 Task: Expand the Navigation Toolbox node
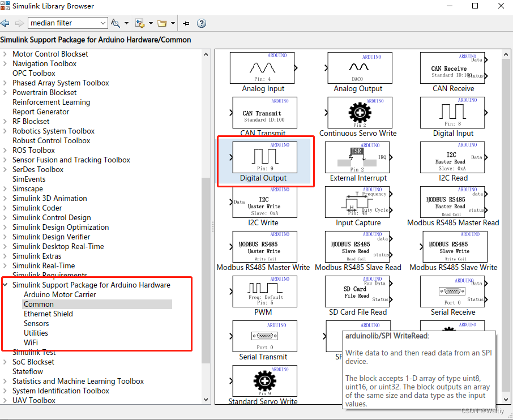tap(5, 63)
